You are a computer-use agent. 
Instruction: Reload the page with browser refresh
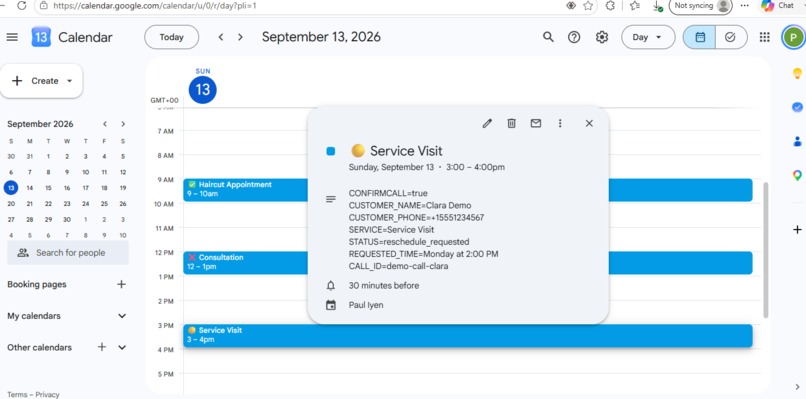[x=21, y=6]
